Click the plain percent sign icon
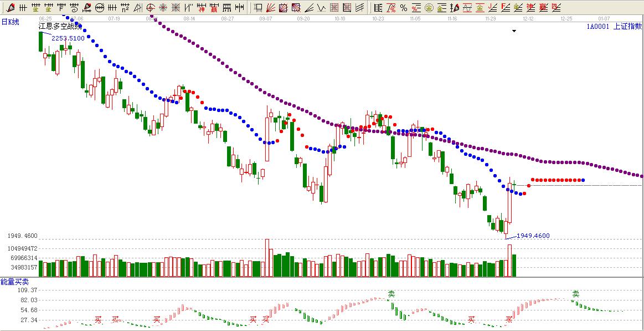This screenshot has height=331, width=644. pyautogui.click(x=403, y=8)
